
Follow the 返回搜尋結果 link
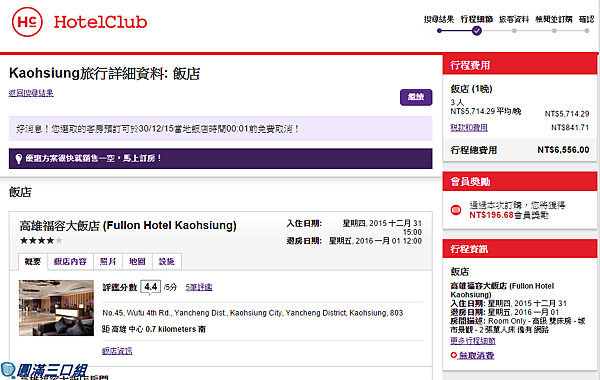click(x=31, y=93)
